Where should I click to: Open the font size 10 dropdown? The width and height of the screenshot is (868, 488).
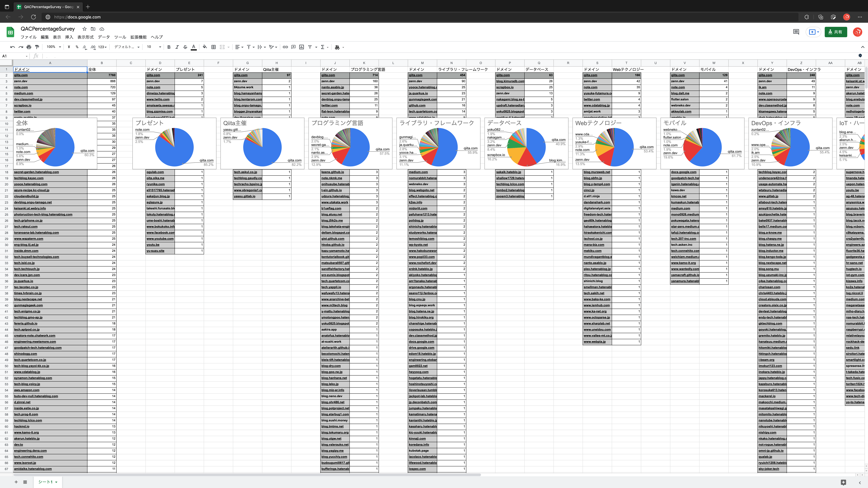154,47
